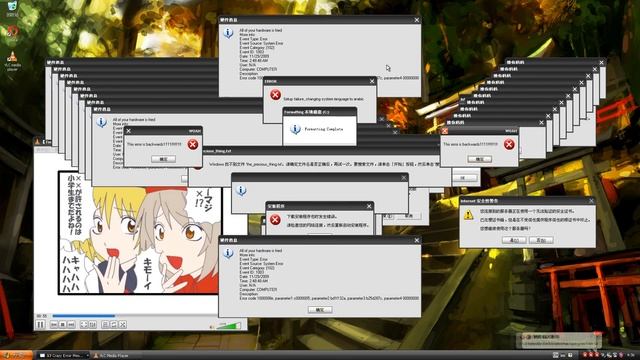Show VLC playlist button
640x360 pixels.
coord(105,325)
